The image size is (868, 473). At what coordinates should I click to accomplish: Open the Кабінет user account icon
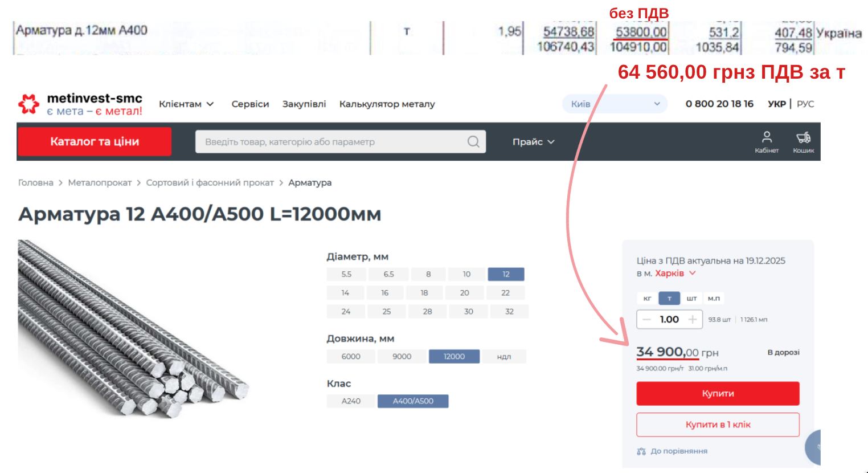[767, 137]
